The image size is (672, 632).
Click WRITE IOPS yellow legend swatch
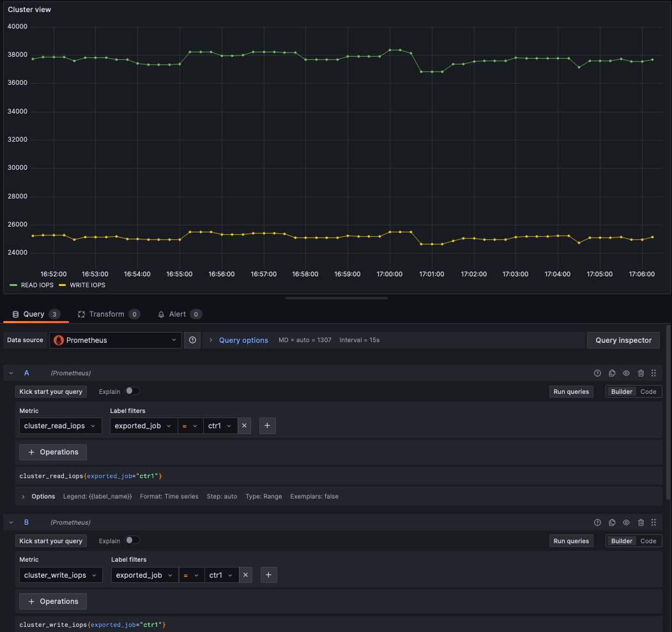pyautogui.click(x=62, y=285)
